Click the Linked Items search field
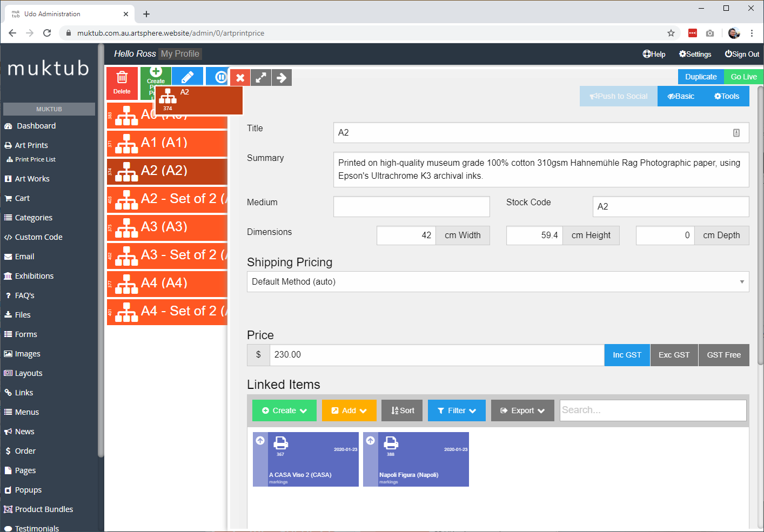 coord(653,410)
